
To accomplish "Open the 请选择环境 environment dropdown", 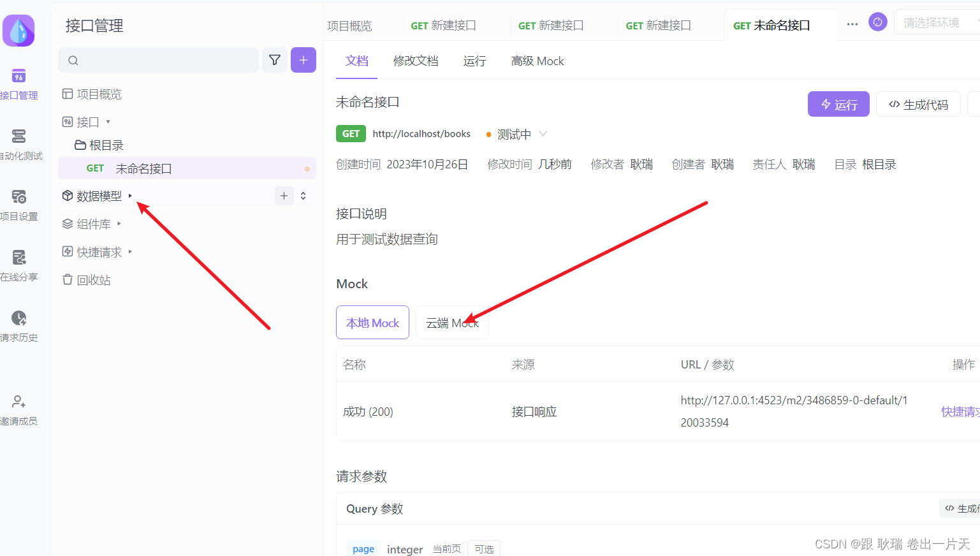I will [937, 22].
